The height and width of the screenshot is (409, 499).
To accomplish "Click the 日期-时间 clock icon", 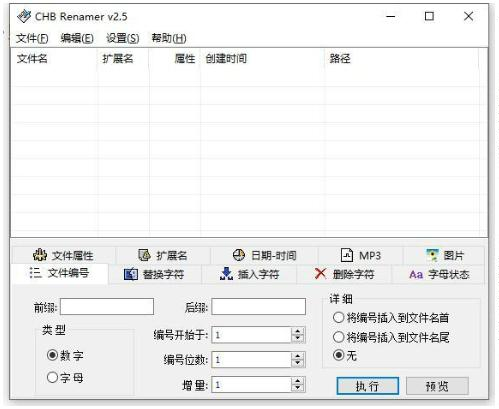I will (239, 255).
